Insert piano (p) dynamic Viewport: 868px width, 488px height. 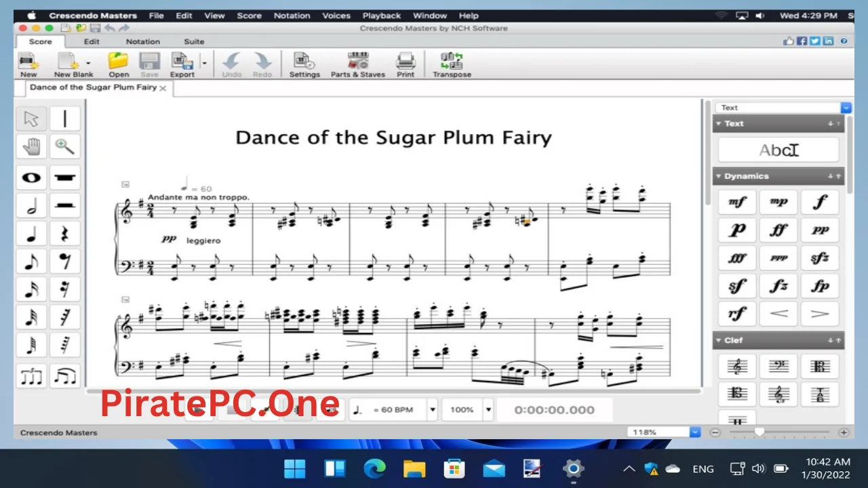pos(737,230)
